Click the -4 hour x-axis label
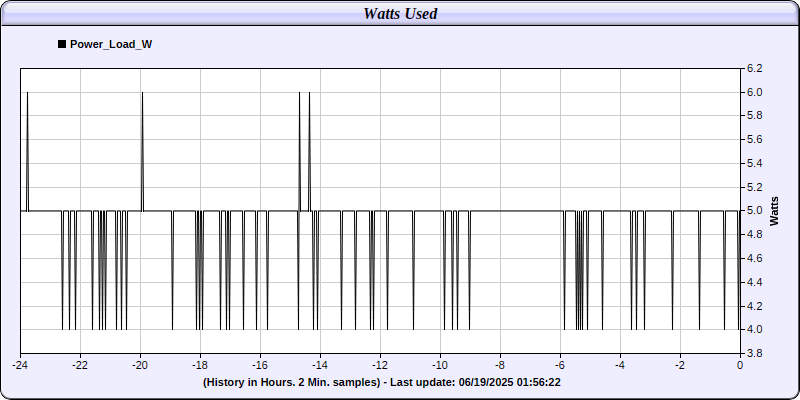Screen dimensions: 800x400 [x=620, y=365]
